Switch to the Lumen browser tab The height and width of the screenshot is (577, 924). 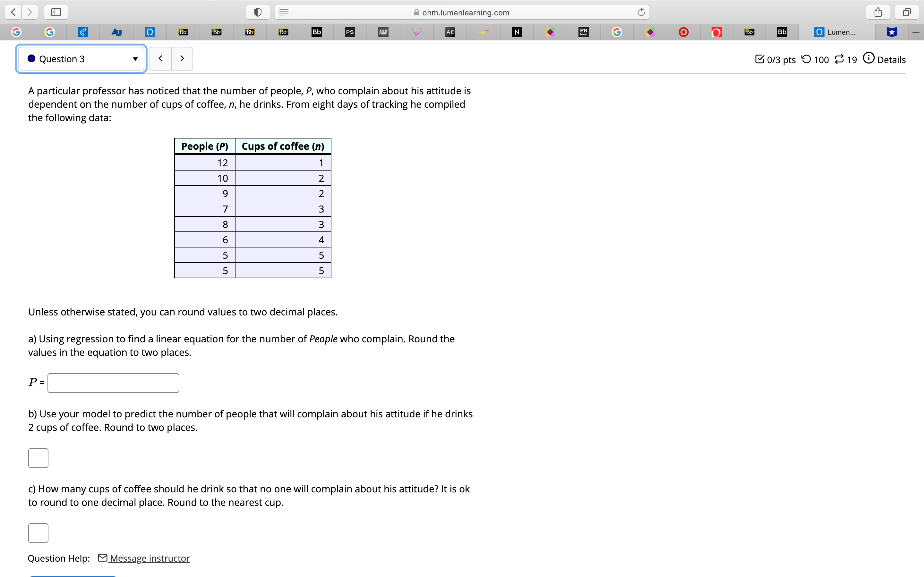click(x=838, y=32)
